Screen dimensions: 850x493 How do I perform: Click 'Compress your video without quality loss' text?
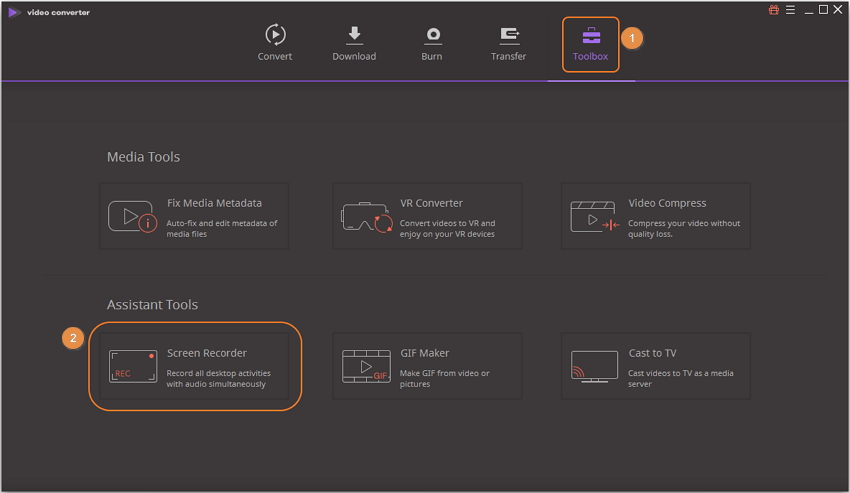[x=684, y=228]
